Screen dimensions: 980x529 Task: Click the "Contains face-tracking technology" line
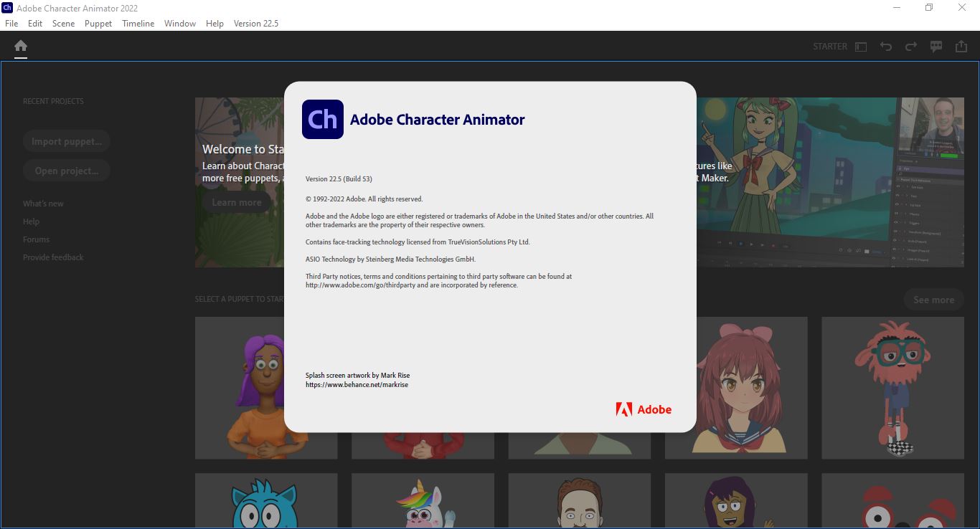(418, 242)
